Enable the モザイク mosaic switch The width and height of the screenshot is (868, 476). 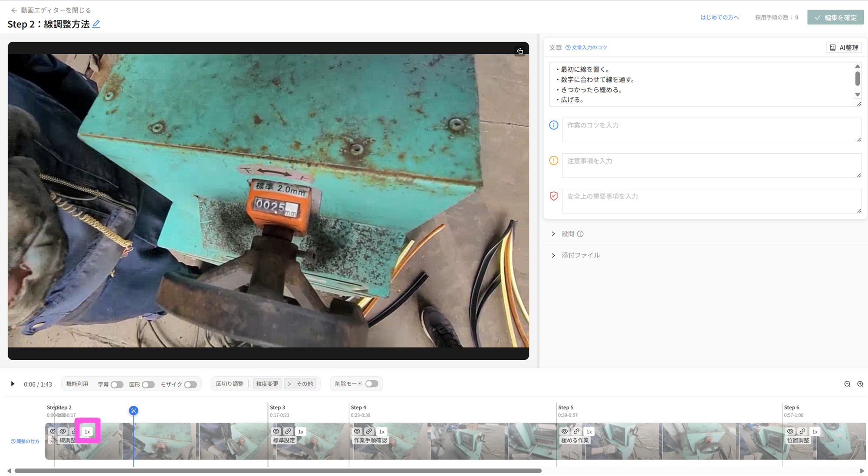pyautogui.click(x=190, y=384)
